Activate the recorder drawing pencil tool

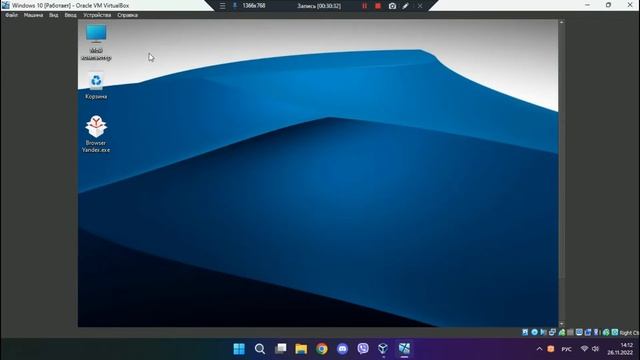click(x=405, y=6)
